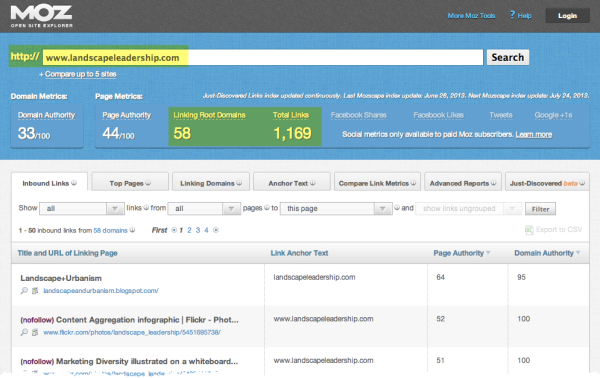This screenshot has height=378, width=600.
Task: Open the 'this page' target dropdown
Action: 336,209
